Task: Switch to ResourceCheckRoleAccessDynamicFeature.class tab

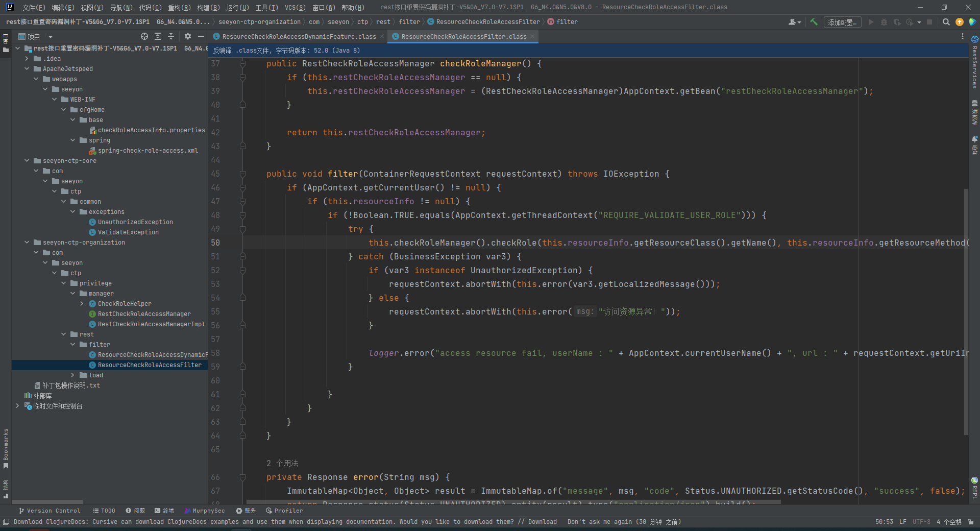Action: click(x=299, y=37)
